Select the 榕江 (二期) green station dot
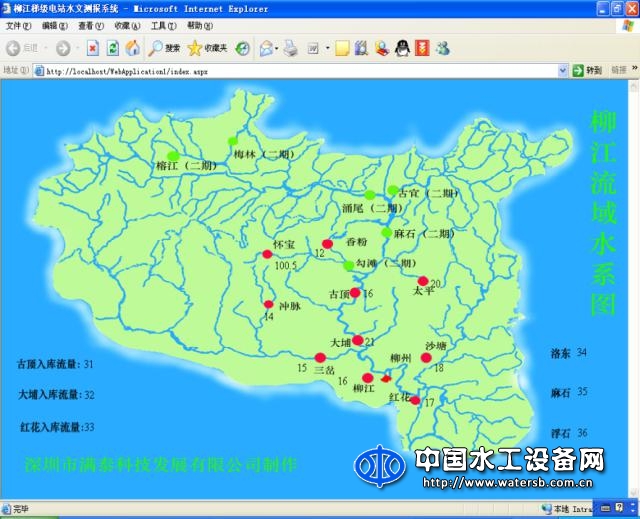Image resolution: width=640 pixels, height=519 pixels. click(173, 155)
